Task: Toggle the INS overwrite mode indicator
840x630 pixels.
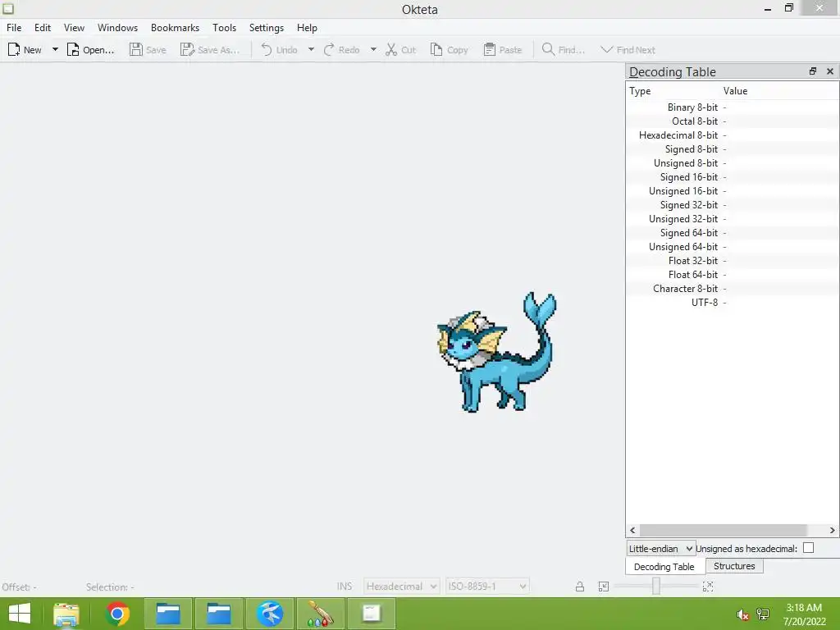Action: point(345,586)
